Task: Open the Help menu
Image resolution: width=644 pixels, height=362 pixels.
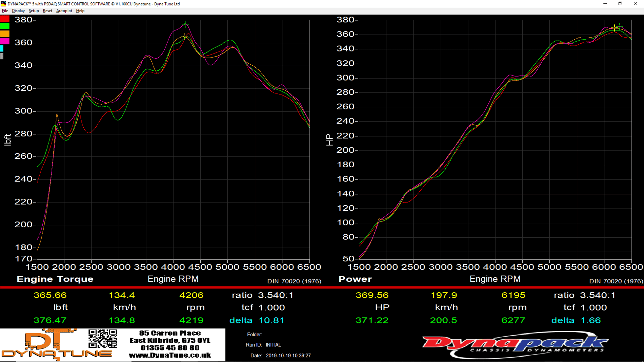Action: click(80, 11)
